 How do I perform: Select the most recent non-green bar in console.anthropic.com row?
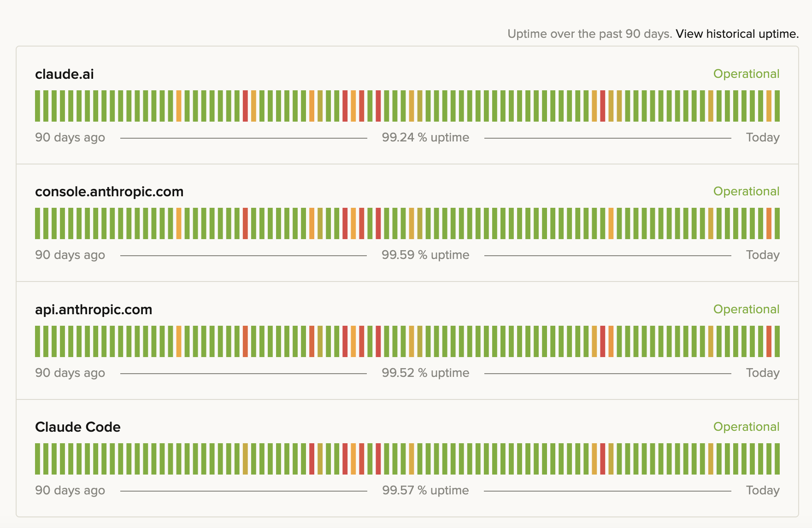click(769, 223)
